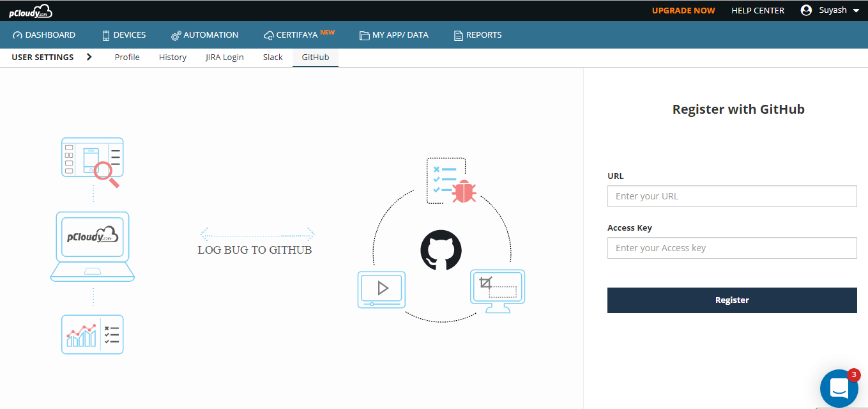
Task: Open the Reports menu
Action: point(478,35)
